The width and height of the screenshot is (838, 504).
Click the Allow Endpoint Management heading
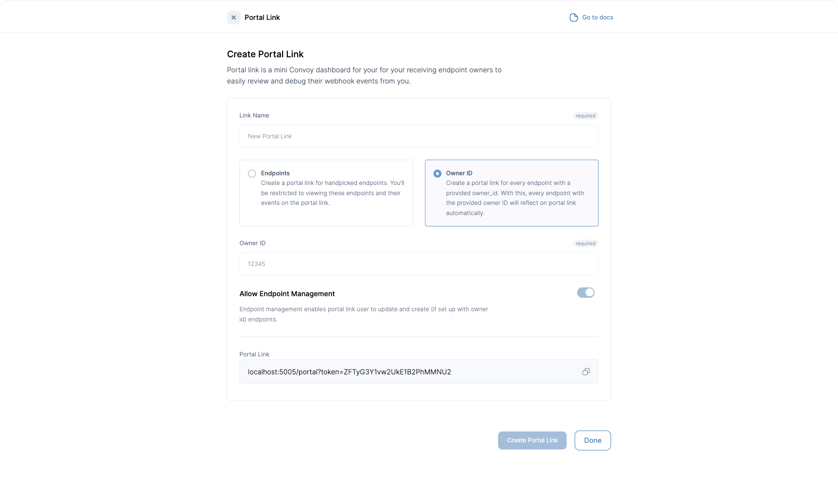[x=287, y=294]
